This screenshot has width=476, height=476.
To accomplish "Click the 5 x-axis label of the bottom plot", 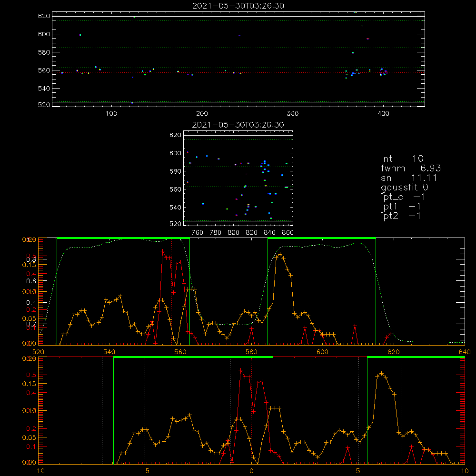I will tap(358, 471).
